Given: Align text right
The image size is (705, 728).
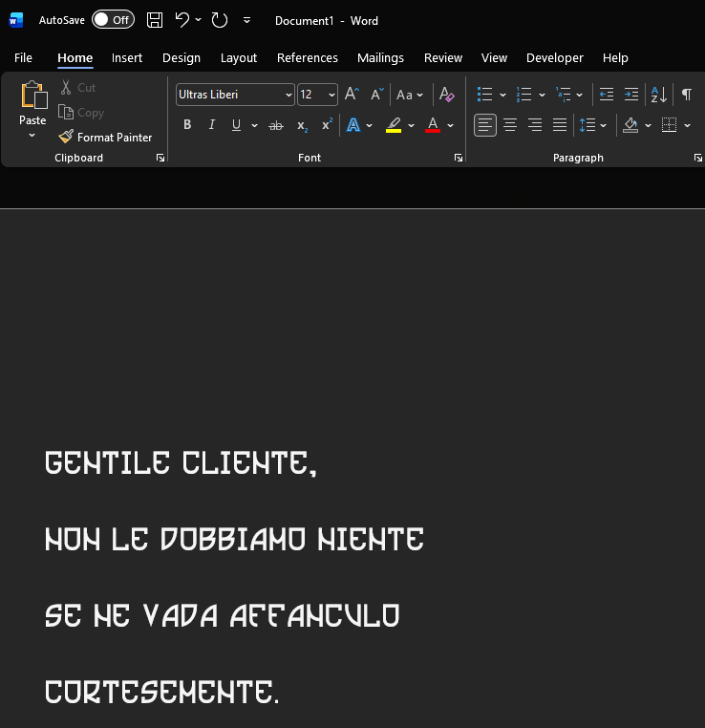Looking at the screenshot, I should click(x=535, y=125).
